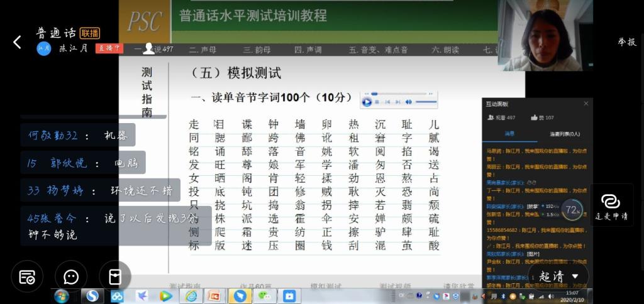Click the Windows Start button
Screen dimensions: 644x304
pyautogui.click(x=62, y=295)
